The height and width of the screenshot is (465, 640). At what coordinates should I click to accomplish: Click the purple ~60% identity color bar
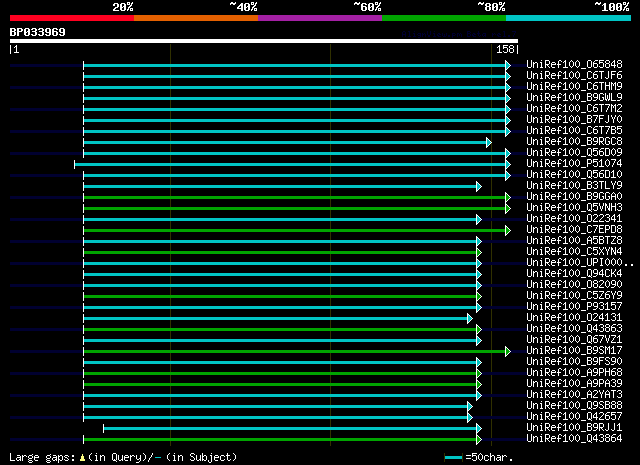[320, 18]
